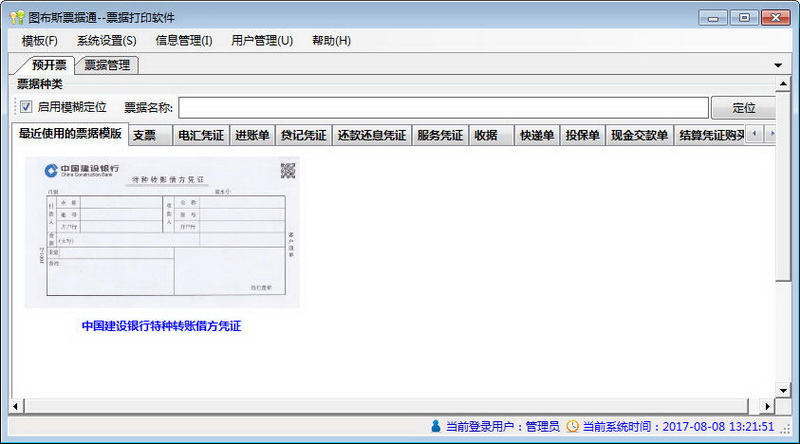Click the vertical scrollbar up arrow
Screen dimensions: 800x444
tap(783, 83)
